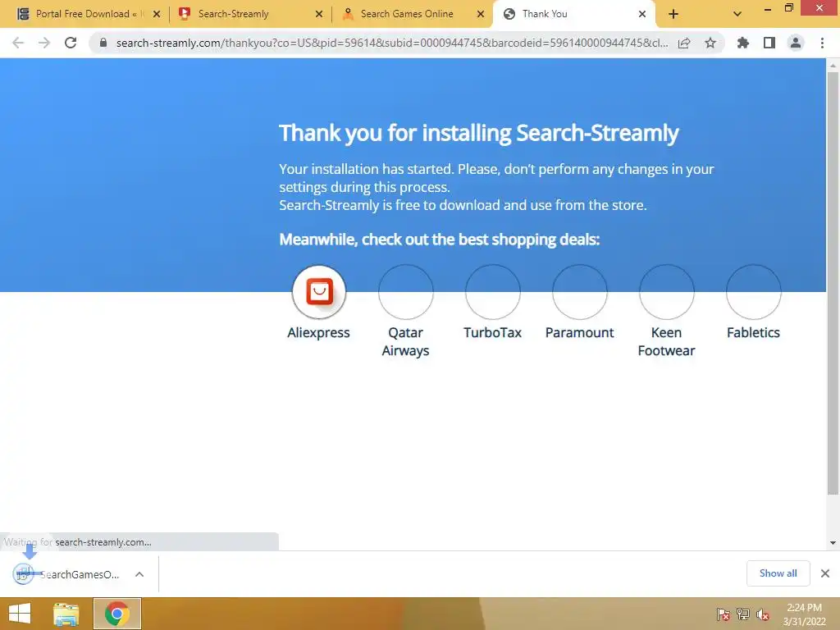The height and width of the screenshot is (630, 840).
Task: Open a new tab
Action: point(673,15)
